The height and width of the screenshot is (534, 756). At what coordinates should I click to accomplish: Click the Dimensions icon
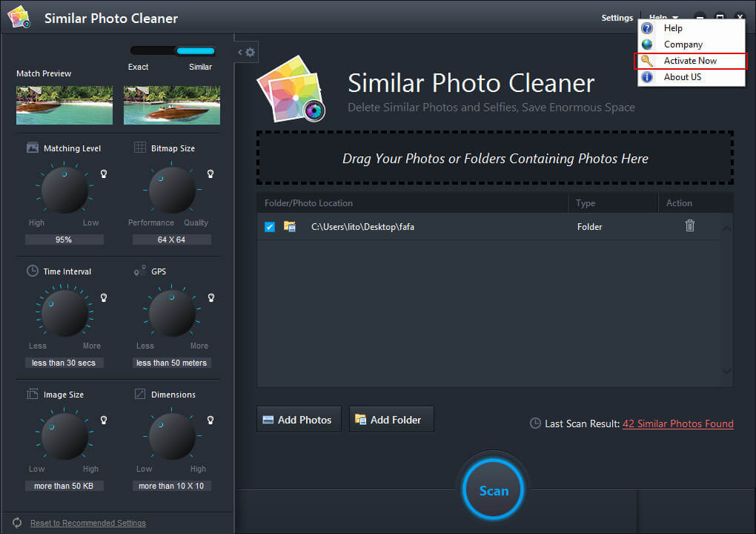pyautogui.click(x=140, y=394)
